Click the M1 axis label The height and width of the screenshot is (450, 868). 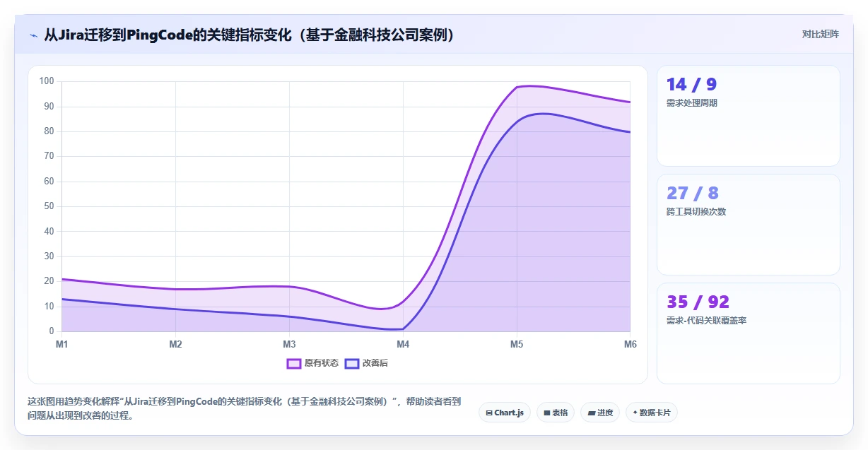point(62,344)
